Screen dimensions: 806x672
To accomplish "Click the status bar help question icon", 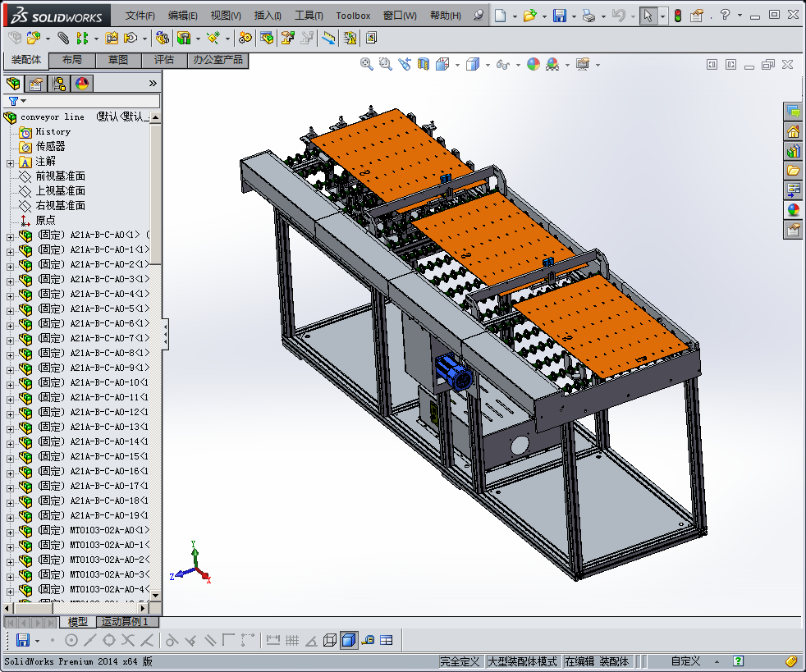I will click(738, 661).
